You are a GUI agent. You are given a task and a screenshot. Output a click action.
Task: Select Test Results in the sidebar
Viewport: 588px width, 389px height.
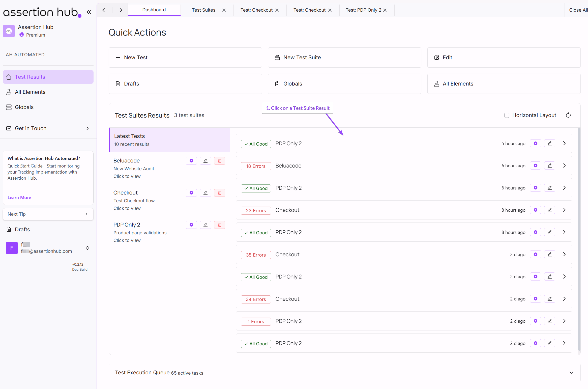[x=30, y=77]
